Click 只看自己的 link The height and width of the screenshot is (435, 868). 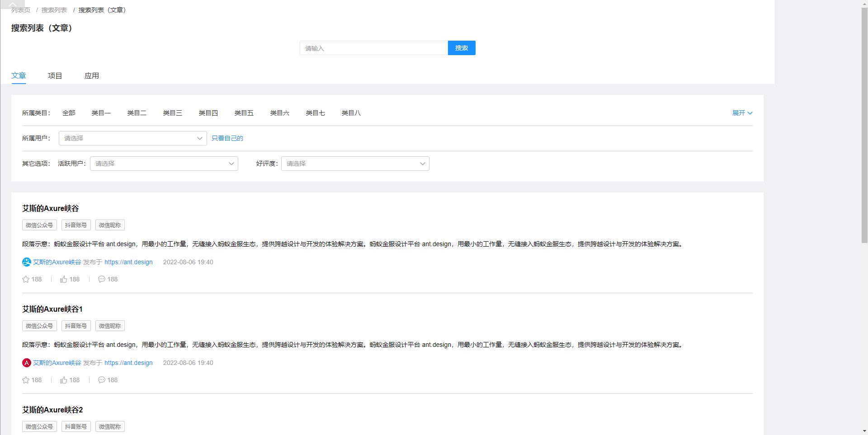(227, 138)
